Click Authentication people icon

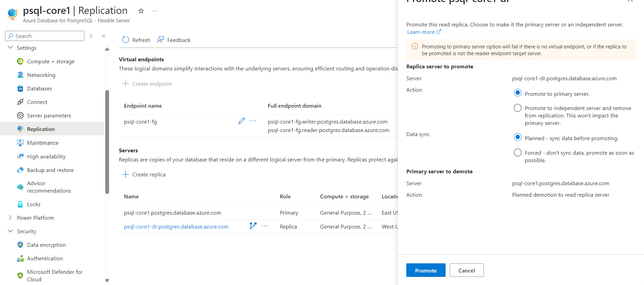pyautogui.click(x=20, y=258)
